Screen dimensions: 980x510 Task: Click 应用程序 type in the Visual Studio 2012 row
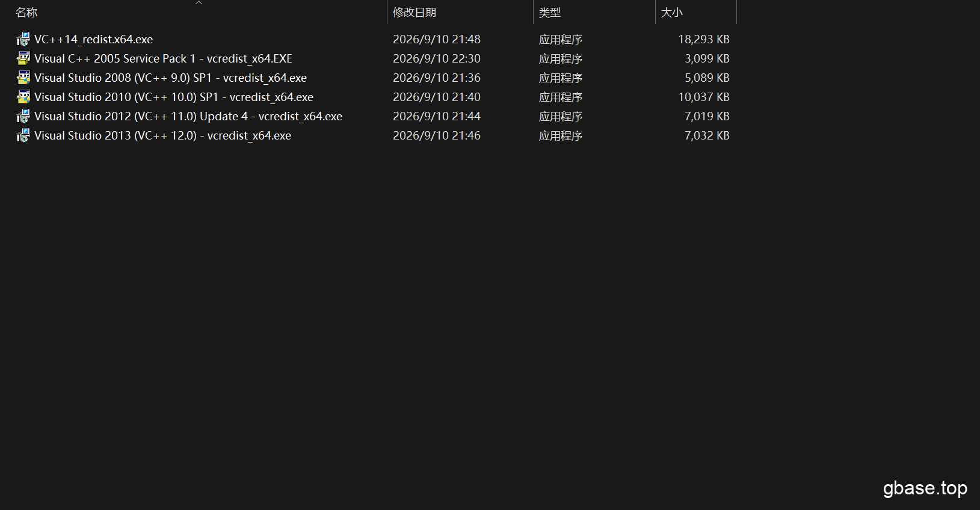coord(561,116)
